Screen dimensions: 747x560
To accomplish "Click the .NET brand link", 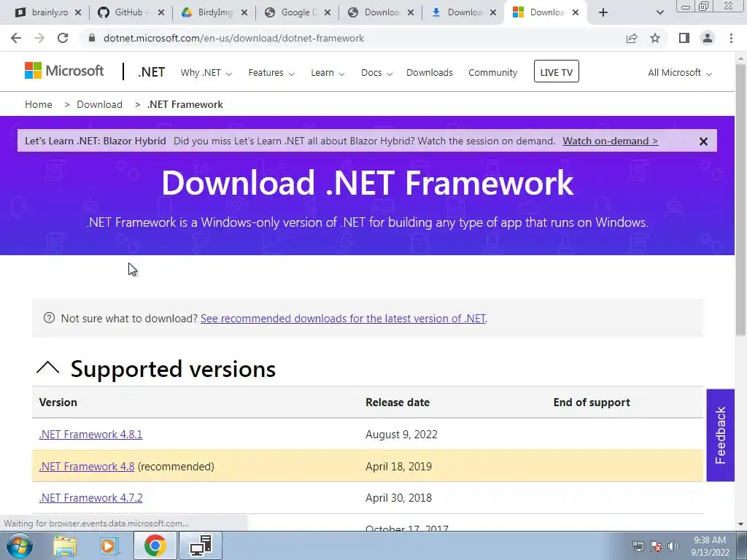I will click(152, 72).
